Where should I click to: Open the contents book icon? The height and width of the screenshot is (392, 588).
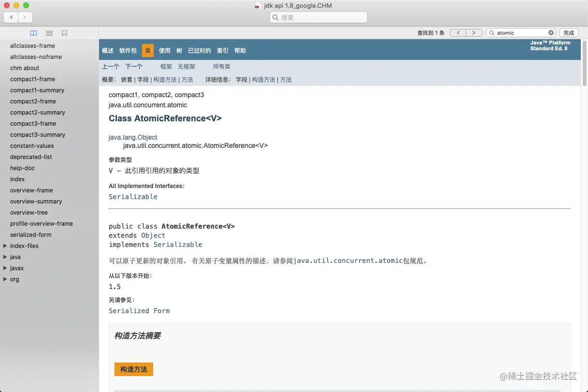(x=33, y=33)
